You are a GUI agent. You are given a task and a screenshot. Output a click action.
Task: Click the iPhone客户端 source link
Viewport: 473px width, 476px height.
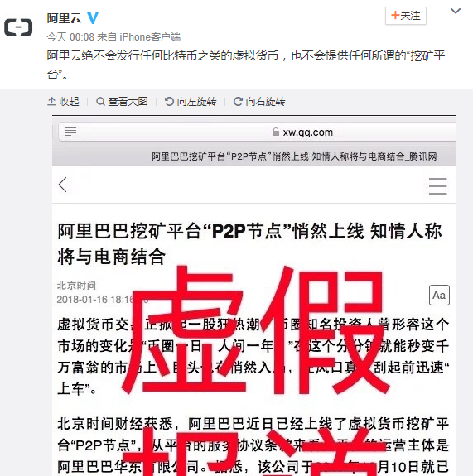[x=150, y=37]
